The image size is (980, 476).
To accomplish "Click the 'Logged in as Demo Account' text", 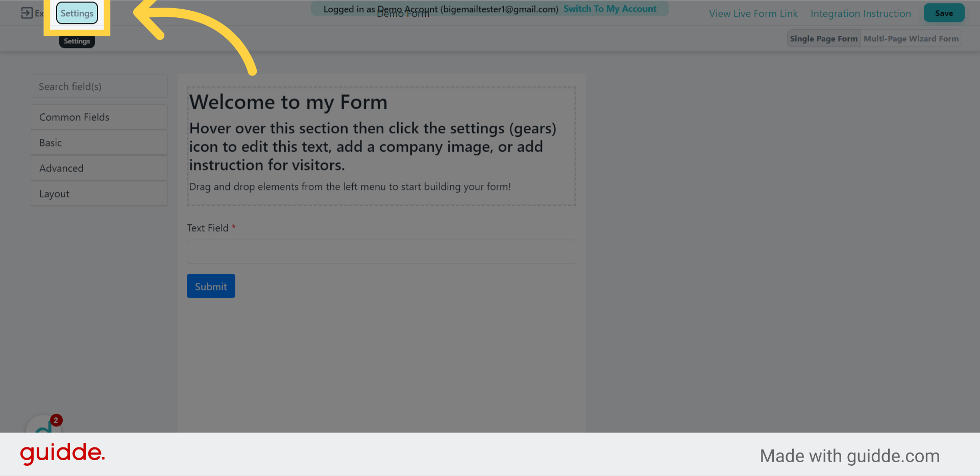I will pyautogui.click(x=441, y=9).
